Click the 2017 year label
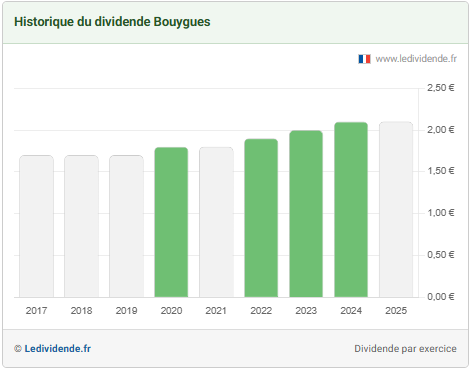Viewport: 470px width, 370px height. click(36, 311)
